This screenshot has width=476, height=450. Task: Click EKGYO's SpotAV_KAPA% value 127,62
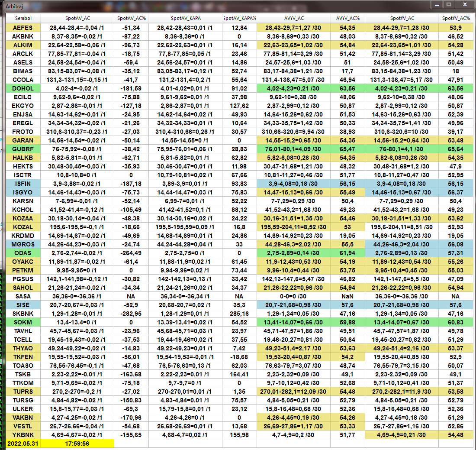point(240,106)
